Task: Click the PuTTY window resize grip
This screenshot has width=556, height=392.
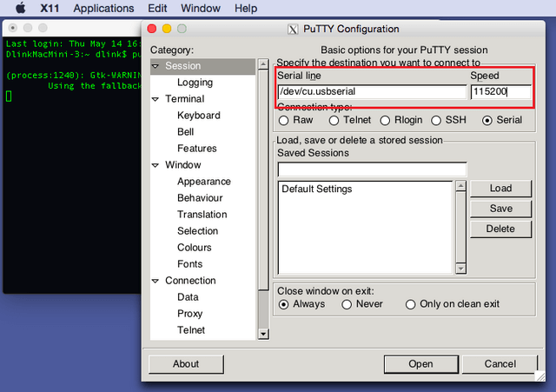Action: (x=540, y=376)
